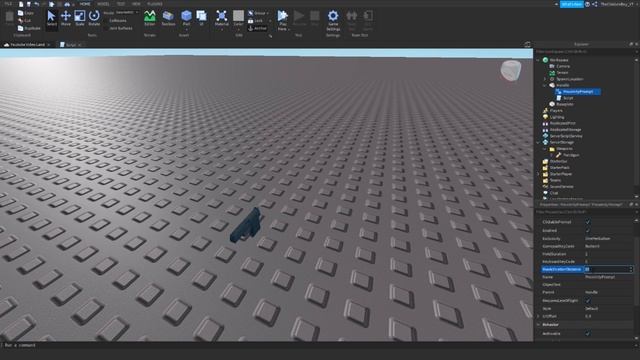
Task: Click the Cut icon in Clipboard
Action: point(20,20)
